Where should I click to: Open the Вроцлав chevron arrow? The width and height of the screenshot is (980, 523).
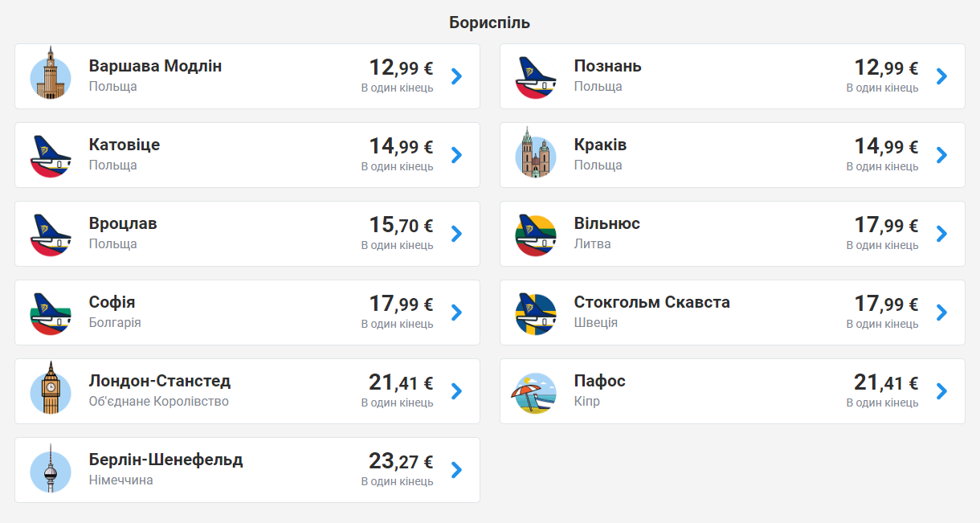457,234
